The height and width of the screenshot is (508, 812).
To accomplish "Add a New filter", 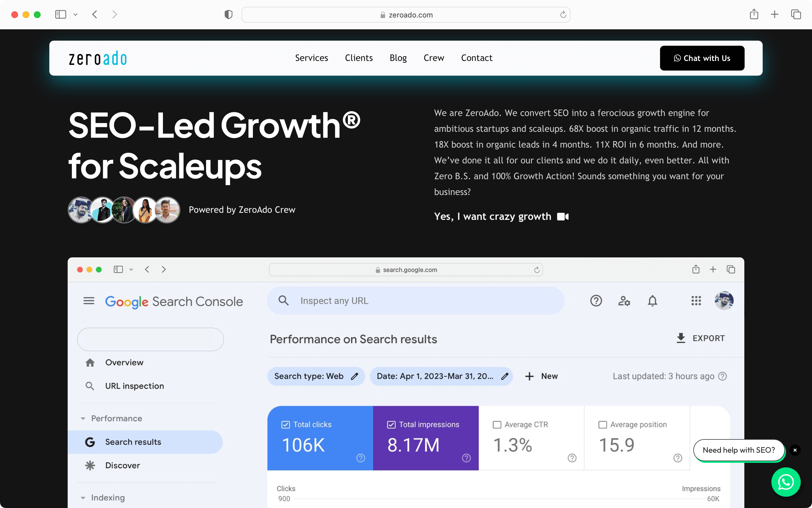I will [x=541, y=376].
